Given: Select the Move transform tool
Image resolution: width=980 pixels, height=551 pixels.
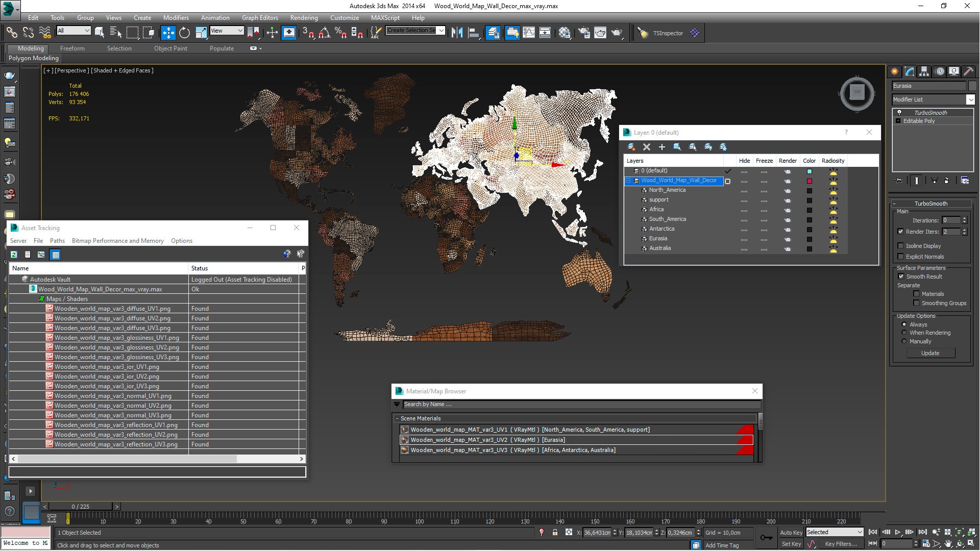Looking at the screenshot, I should tap(168, 33).
